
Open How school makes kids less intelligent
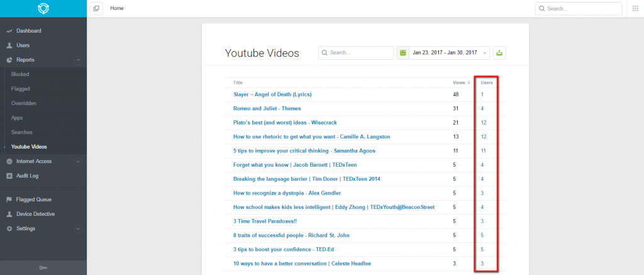tap(334, 207)
